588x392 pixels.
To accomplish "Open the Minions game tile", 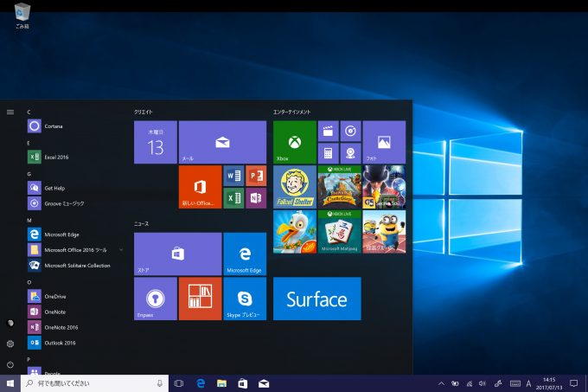I will pyautogui.click(x=384, y=231).
